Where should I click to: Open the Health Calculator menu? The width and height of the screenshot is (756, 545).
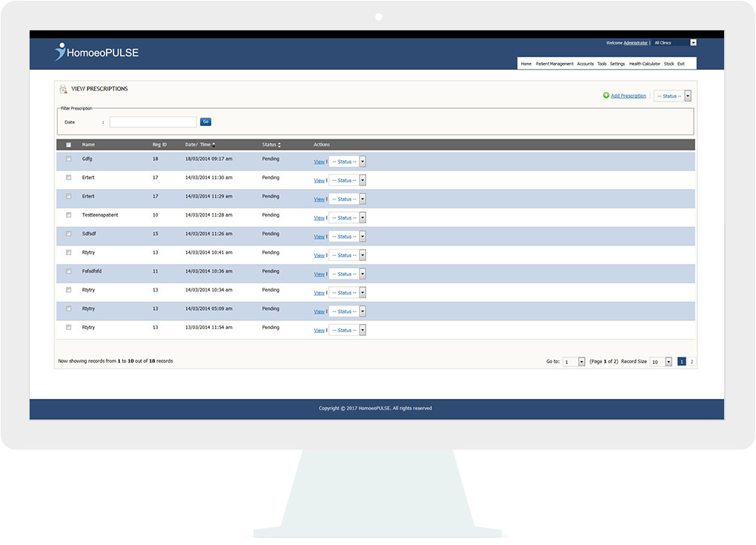644,64
